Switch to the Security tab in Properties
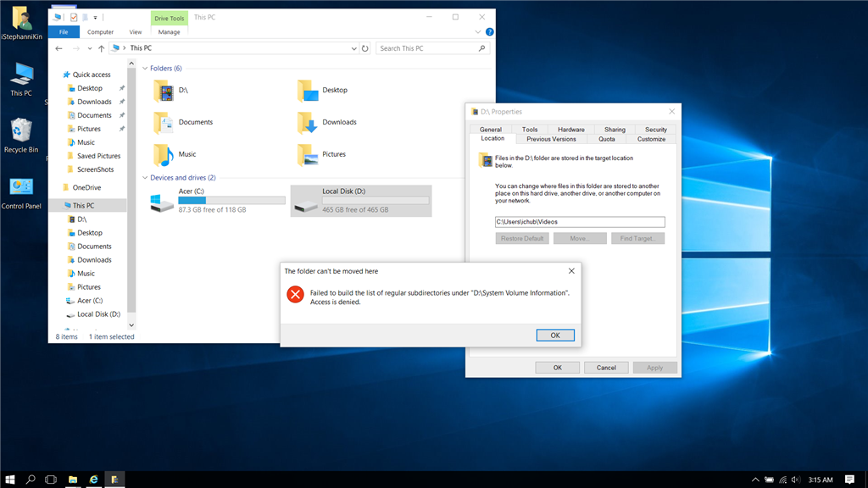Image resolution: width=868 pixels, height=488 pixels. [x=656, y=130]
